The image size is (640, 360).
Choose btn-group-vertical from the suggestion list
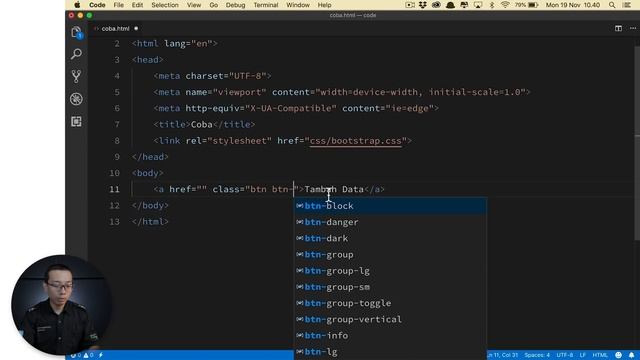(390, 319)
